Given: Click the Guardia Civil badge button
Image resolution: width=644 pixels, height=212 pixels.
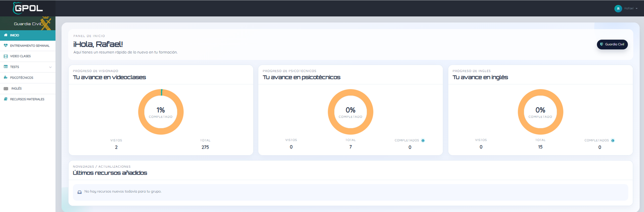Looking at the screenshot, I should pyautogui.click(x=612, y=44).
